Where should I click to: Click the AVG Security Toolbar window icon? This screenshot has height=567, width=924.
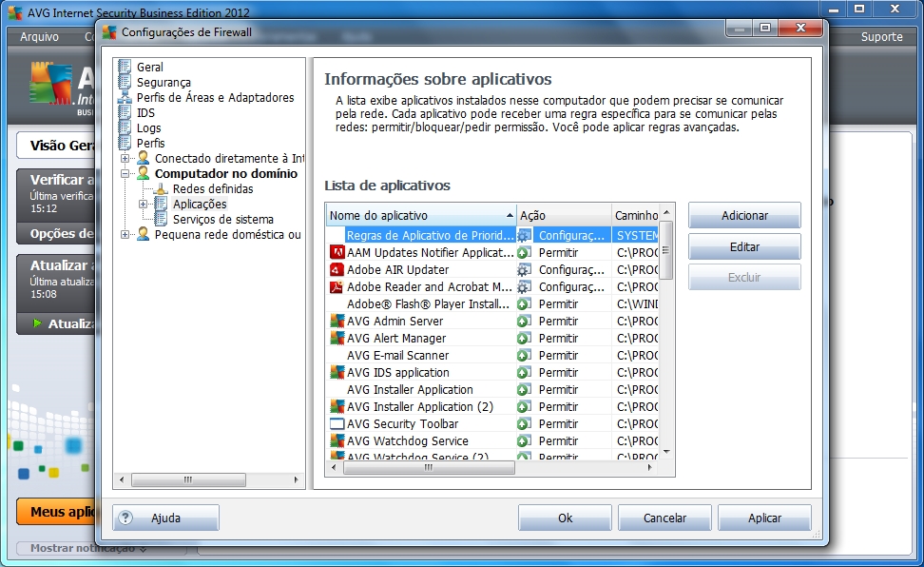point(337,423)
